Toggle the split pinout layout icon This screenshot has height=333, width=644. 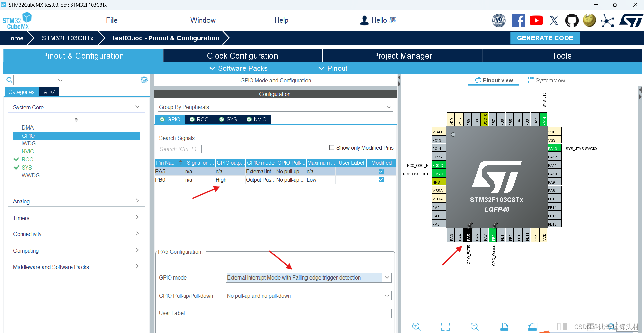562,326
